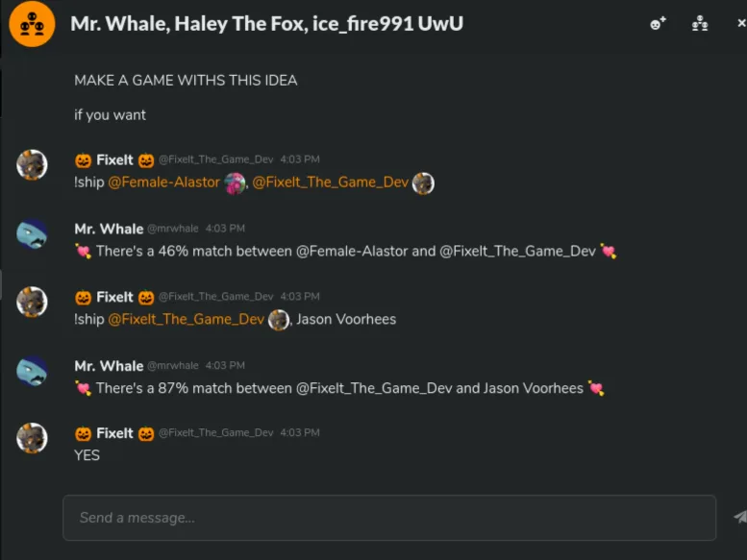Image resolution: width=747 pixels, height=560 pixels.
Task: Click the small avatar before Jason Voorhees
Action: point(279,320)
